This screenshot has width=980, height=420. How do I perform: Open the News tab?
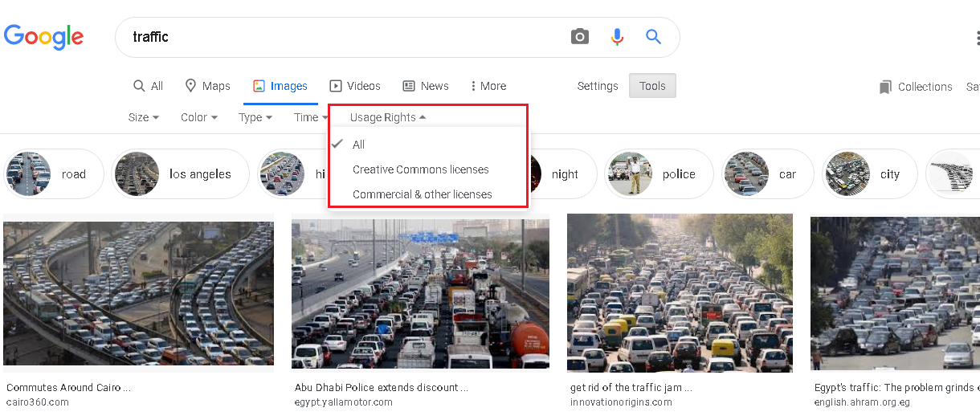[x=426, y=86]
